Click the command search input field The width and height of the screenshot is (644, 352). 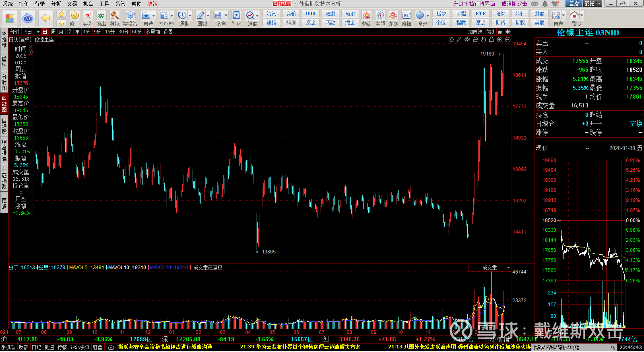[574, 347]
